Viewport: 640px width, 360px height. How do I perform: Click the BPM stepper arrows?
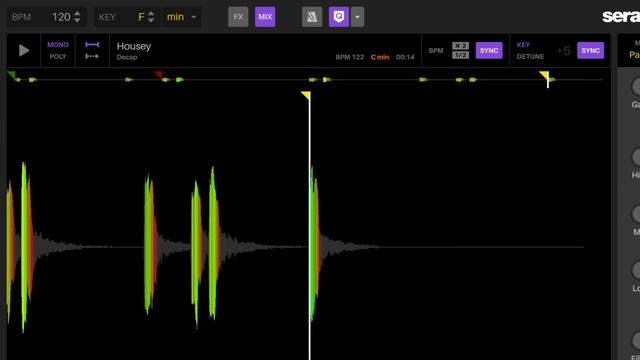77,17
